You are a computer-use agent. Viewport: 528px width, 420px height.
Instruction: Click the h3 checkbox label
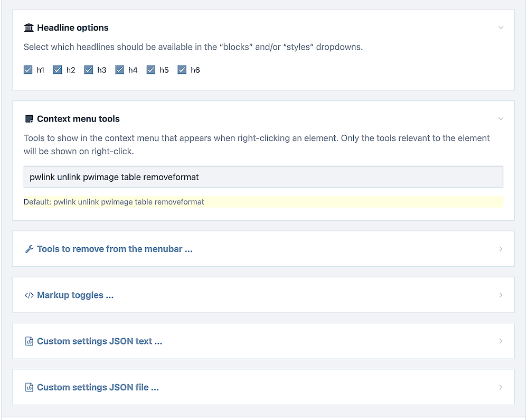click(102, 70)
